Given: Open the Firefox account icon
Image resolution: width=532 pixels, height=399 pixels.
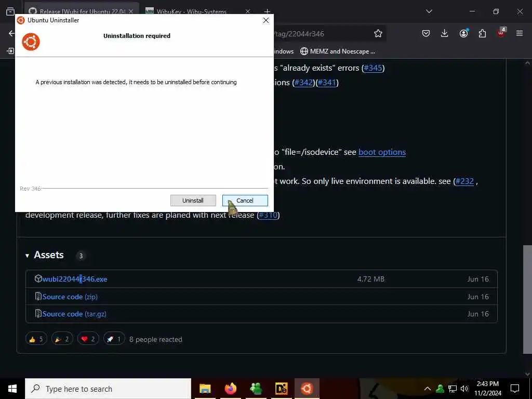Looking at the screenshot, I should [463, 33].
